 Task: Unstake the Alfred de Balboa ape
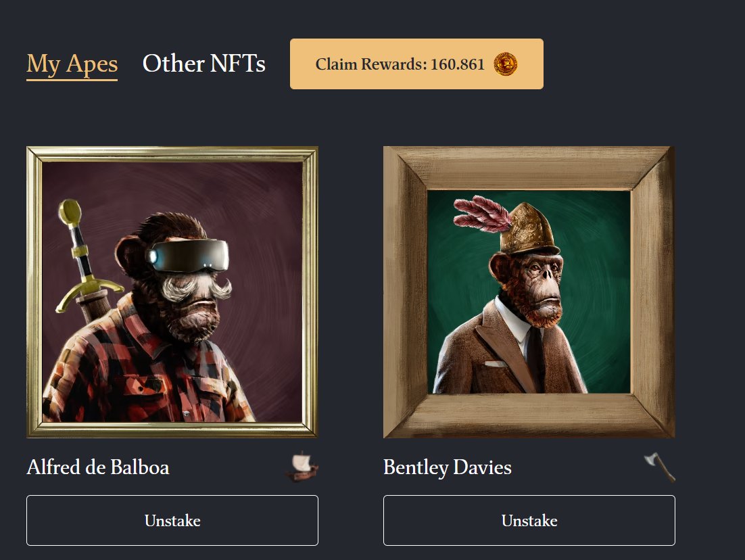172,520
